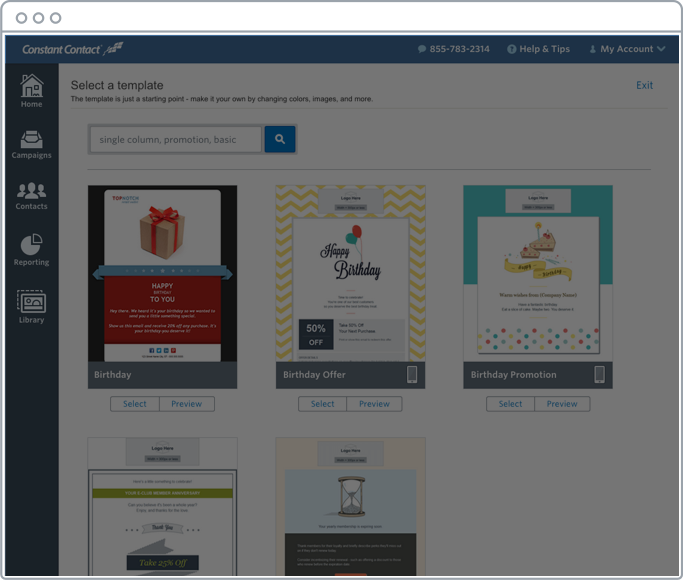Screen dimensions: 683x580
Task: Open the Home sidebar icon
Action: pyautogui.click(x=31, y=90)
